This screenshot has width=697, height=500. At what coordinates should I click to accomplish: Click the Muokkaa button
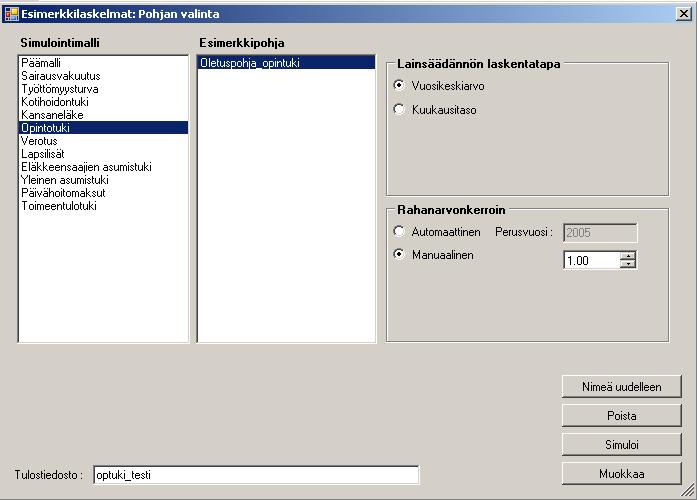[x=621, y=474]
